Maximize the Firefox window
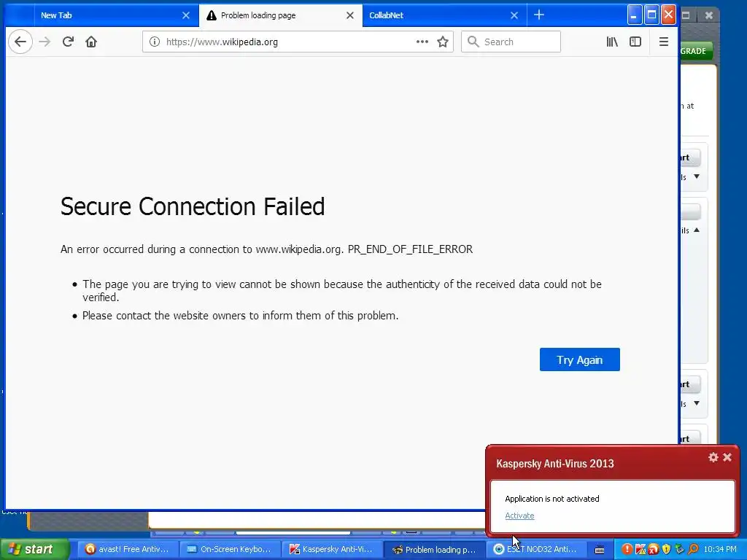 (x=651, y=15)
